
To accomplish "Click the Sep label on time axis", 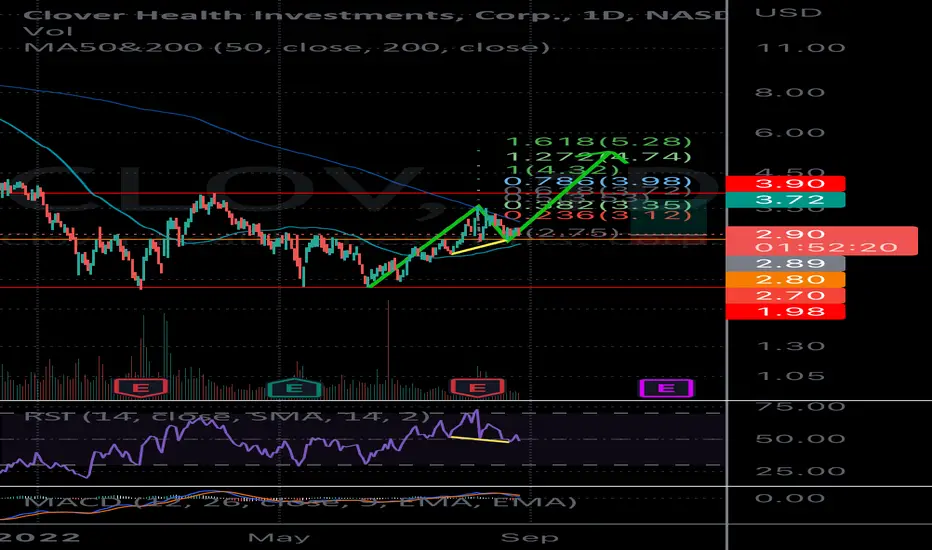I will click(x=530, y=538).
